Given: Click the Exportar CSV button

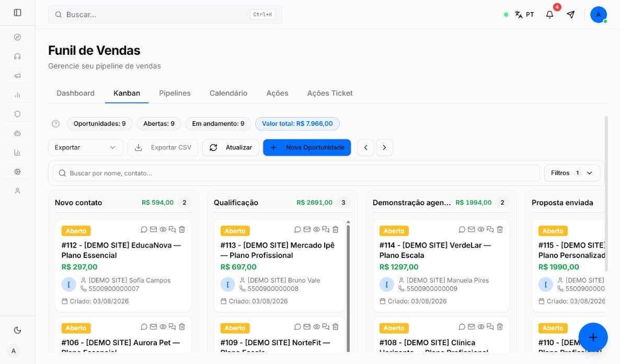Looking at the screenshot, I should click(163, 147).
